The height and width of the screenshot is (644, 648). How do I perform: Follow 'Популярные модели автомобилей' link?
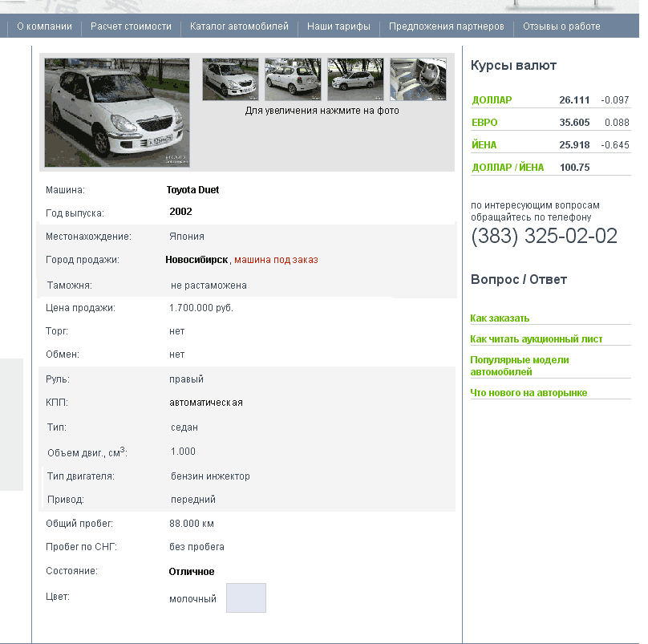(520, 366)
